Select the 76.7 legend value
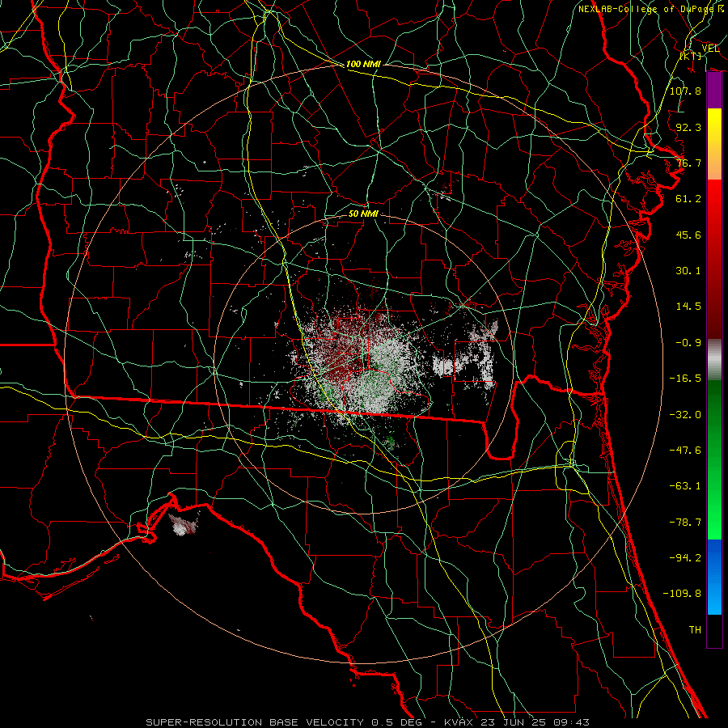 pyautogui.click(x=688, y=163)
